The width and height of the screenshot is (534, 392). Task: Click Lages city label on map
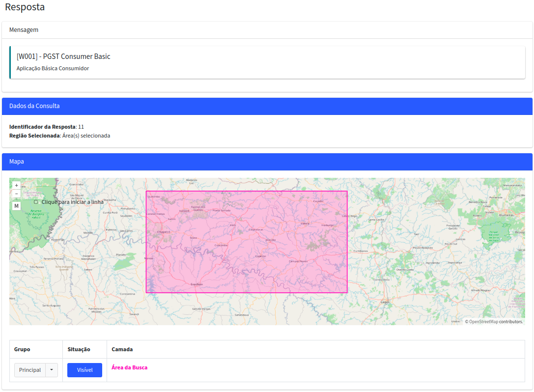[x=385, y=302]
